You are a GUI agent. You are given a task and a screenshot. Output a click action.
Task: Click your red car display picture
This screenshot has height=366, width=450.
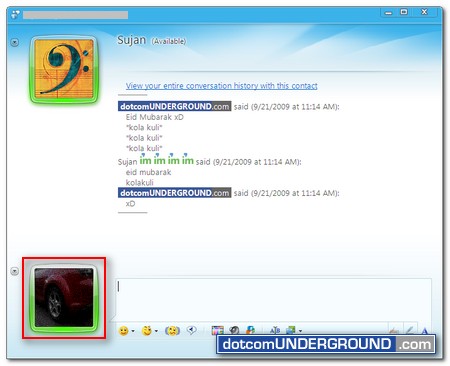[x=64, y=298]
